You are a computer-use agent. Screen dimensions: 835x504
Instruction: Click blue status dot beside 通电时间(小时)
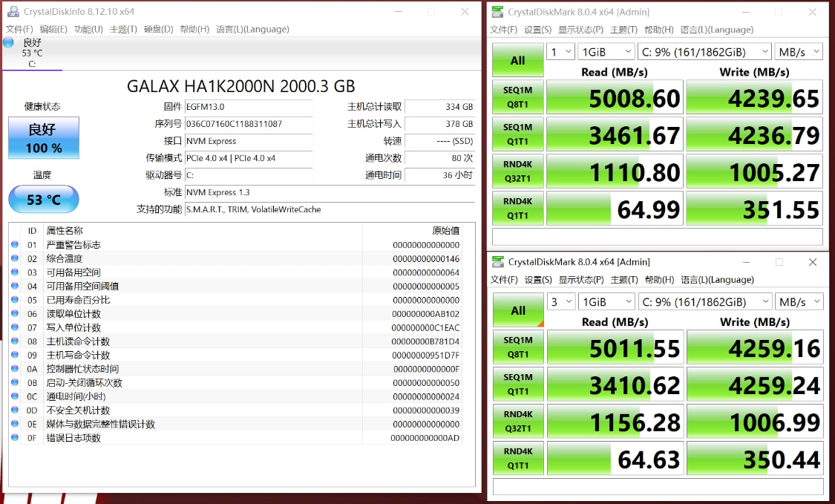[16, 396]
